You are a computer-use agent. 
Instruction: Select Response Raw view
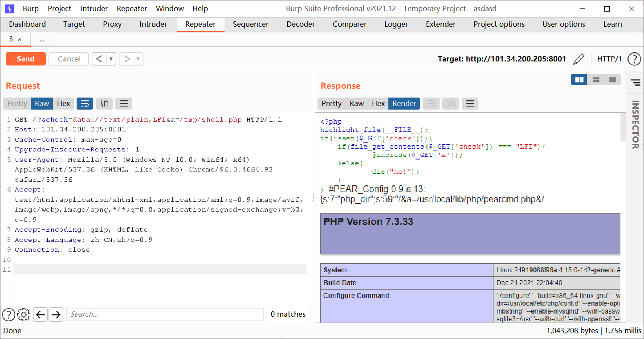click(356, 103)
